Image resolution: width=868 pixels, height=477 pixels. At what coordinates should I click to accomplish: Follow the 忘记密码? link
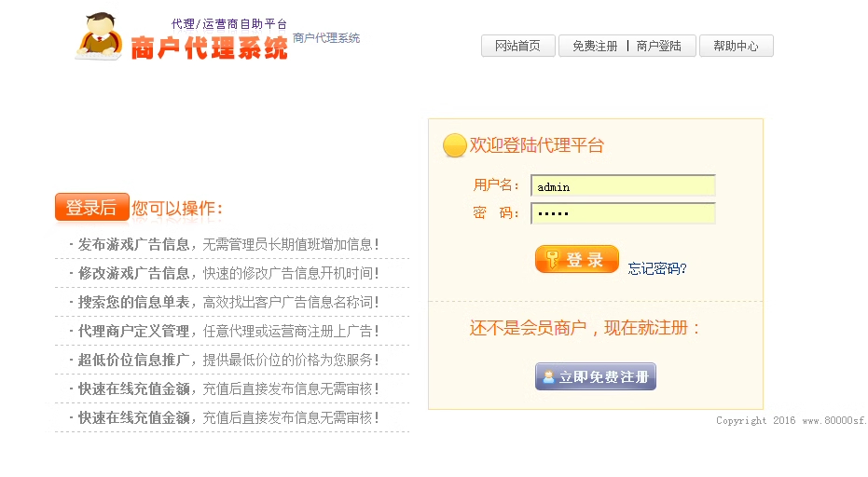tap(657, 268)
